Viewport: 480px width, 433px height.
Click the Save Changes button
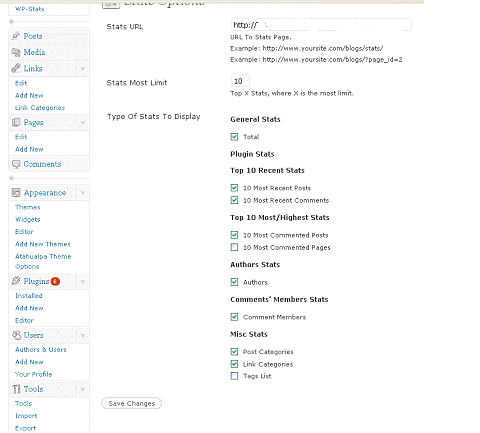tap(132, 403)
